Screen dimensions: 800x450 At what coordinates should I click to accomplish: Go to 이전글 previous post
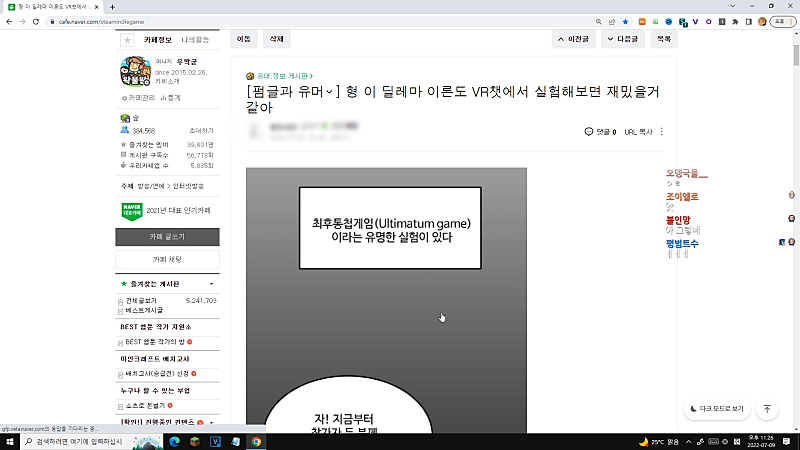[x=573, y=39]
